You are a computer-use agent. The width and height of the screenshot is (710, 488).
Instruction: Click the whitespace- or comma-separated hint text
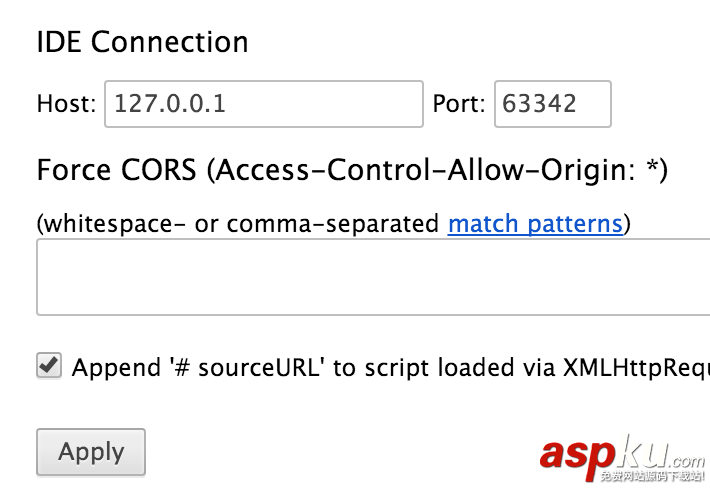pyautogui.click(x=238, y=223)
